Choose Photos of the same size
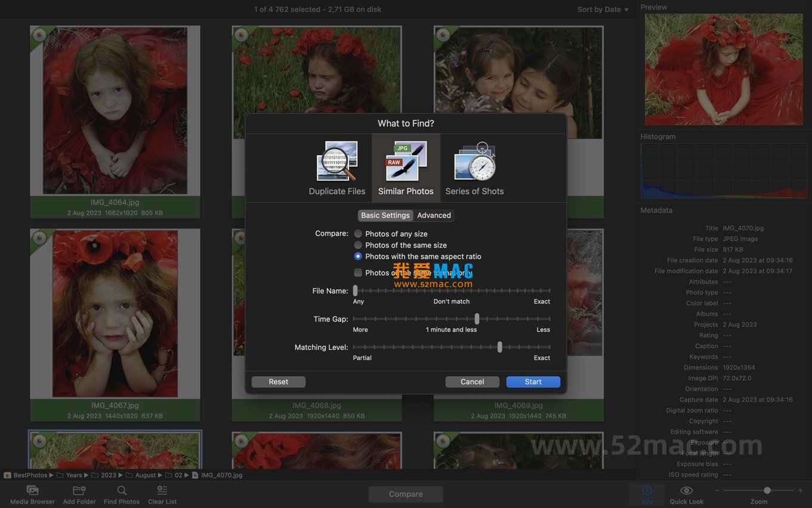This screenshot has height=508, width=812. 358,245
